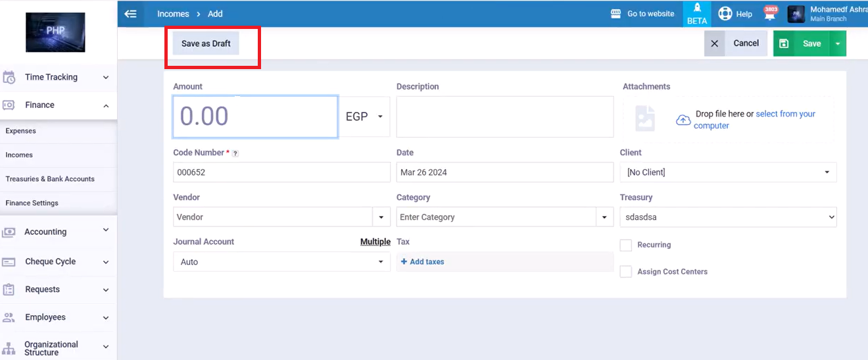Screen dimensions: 868x360
Task: Click the Save as Draft button
Action: point(206,43)
